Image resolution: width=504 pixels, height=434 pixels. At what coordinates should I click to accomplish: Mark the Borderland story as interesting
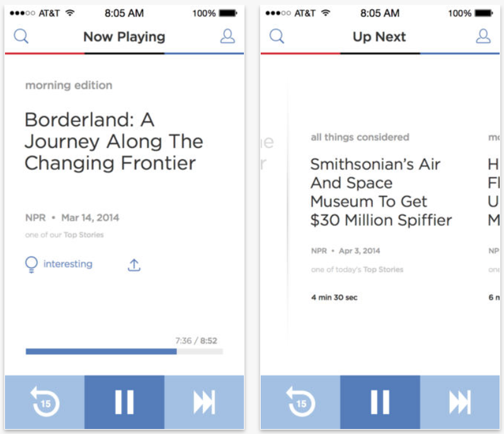pyautogui.click(x=59, y=265)
